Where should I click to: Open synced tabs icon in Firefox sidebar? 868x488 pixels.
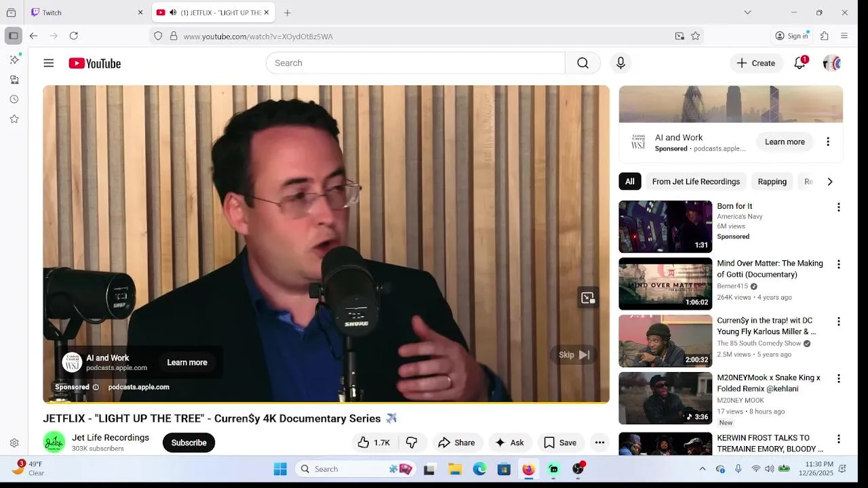[14, 79]
